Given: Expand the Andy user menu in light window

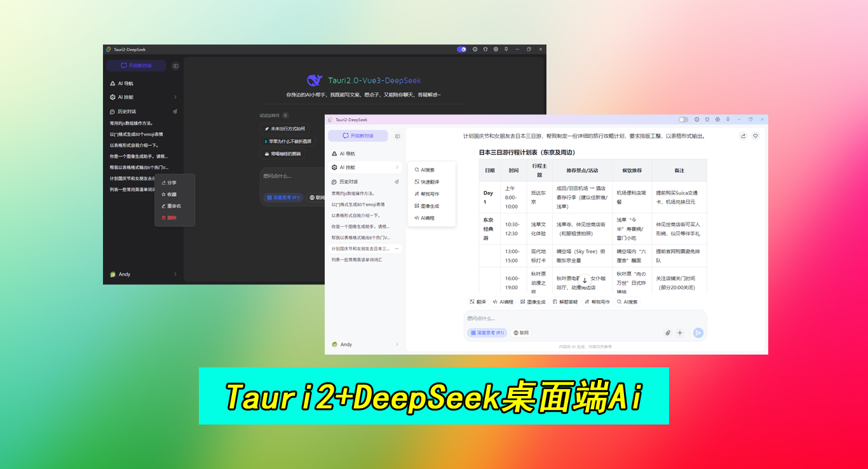Looking at the screenshot, I should click(365, 344).
